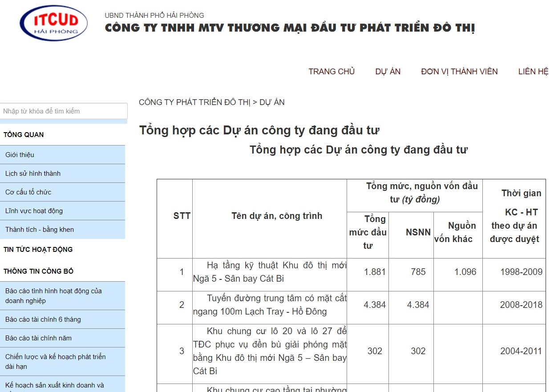This screenshot has width=550, height=392.
Task: Click CÔNG TY PHÁT TRIỂN ĐÔ THỊ breadcrumb
Action: pyautogui.click(x=194, y=102)
